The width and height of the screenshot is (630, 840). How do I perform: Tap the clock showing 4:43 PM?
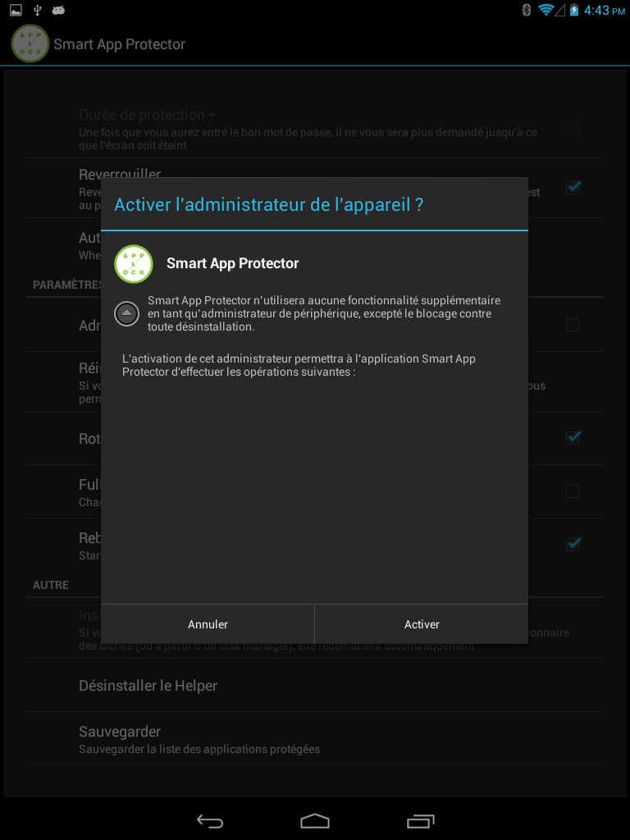coord(605,10)
